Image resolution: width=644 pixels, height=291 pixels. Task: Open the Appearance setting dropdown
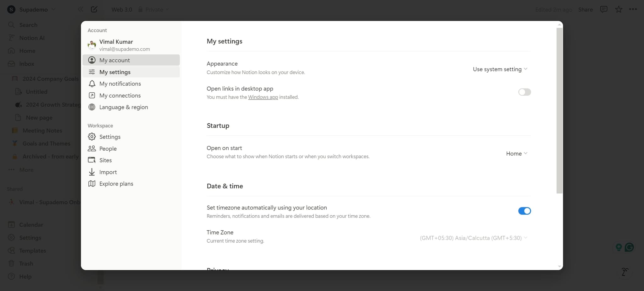(x=500, y=69)
